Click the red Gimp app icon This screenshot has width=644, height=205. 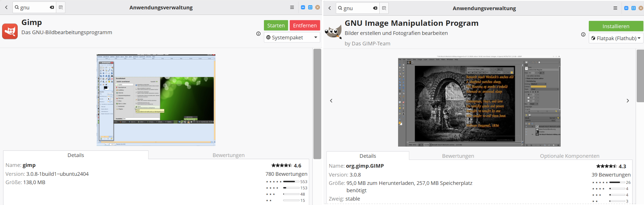point(10,31)
